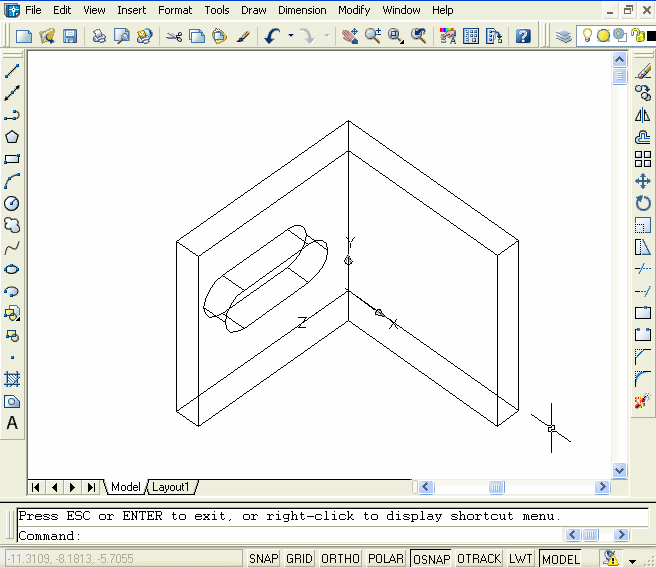Viewport: 656px width, 568px height.
Task: Open the Draw menu
Action: (254, 10)
